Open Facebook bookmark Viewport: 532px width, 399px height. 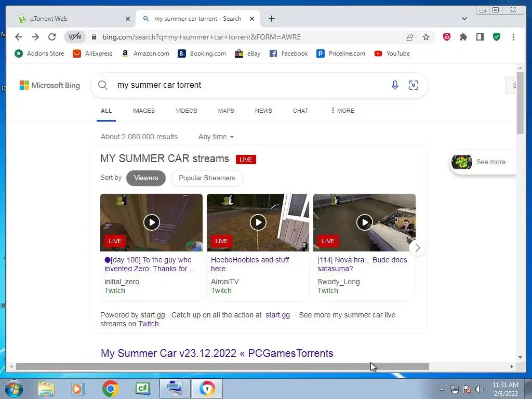tap(288, 54)
